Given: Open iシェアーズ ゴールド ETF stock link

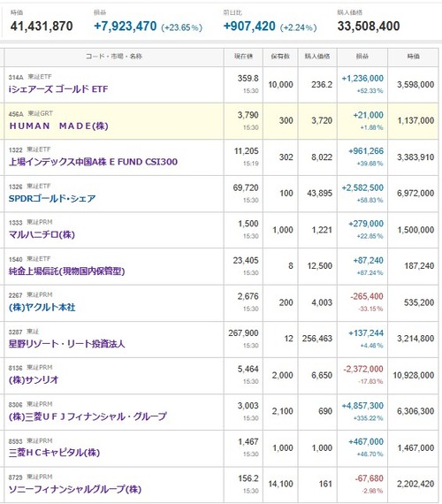Looking at the screenshot, I should 58,89.
